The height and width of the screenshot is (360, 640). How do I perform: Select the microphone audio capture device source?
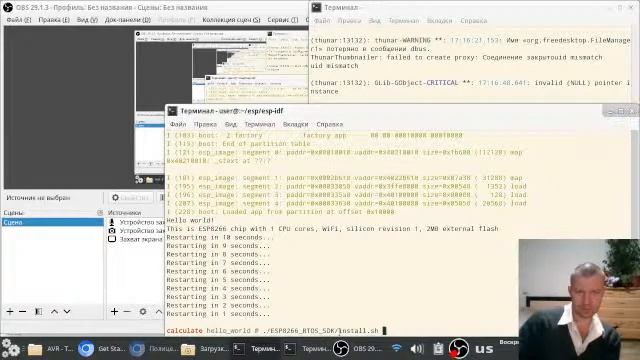point(136,222)
